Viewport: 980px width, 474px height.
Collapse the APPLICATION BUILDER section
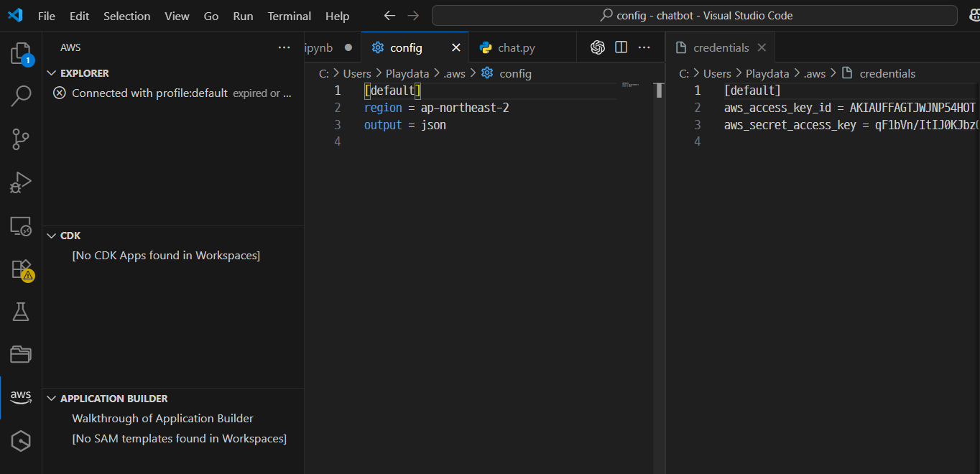pyautogui.click(x=52, y=399)
